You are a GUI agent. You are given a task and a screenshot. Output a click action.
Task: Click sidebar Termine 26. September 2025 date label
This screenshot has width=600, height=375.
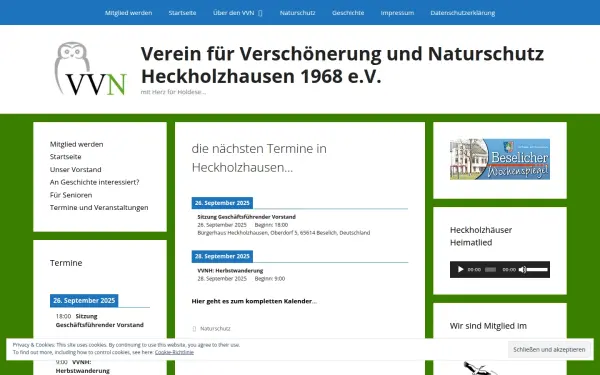pyautogui.click(x=84, y=301)
